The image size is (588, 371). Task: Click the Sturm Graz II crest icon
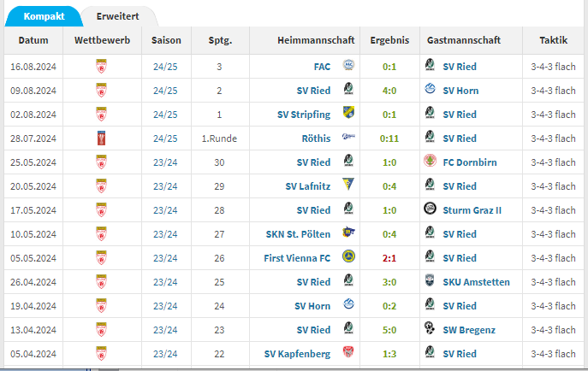(430, 209)
